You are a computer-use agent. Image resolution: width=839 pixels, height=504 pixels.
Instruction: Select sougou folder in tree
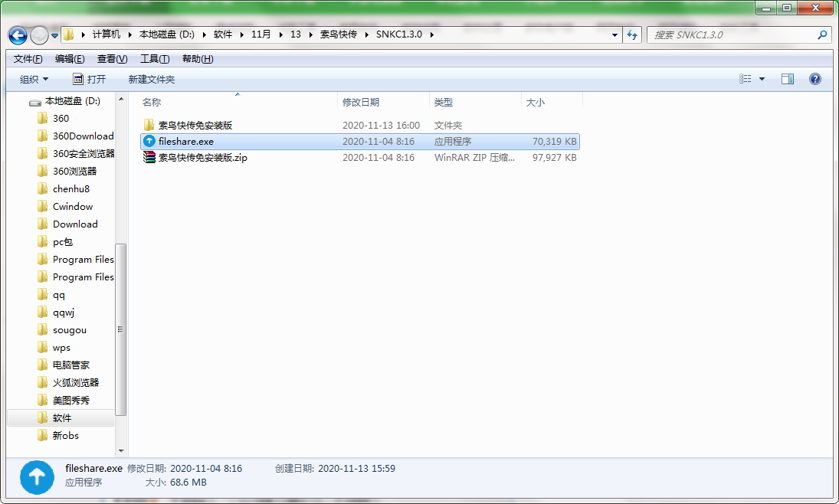pos(70,330)
